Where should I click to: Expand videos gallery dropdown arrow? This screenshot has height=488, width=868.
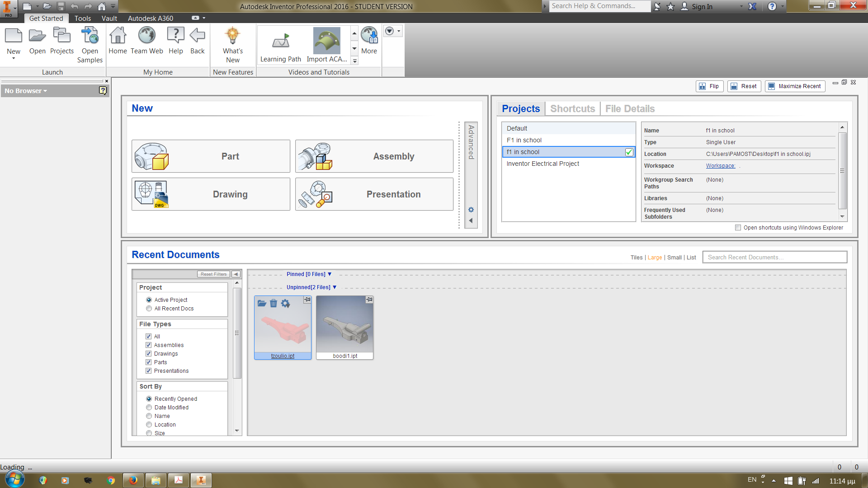tap(355, 61)
